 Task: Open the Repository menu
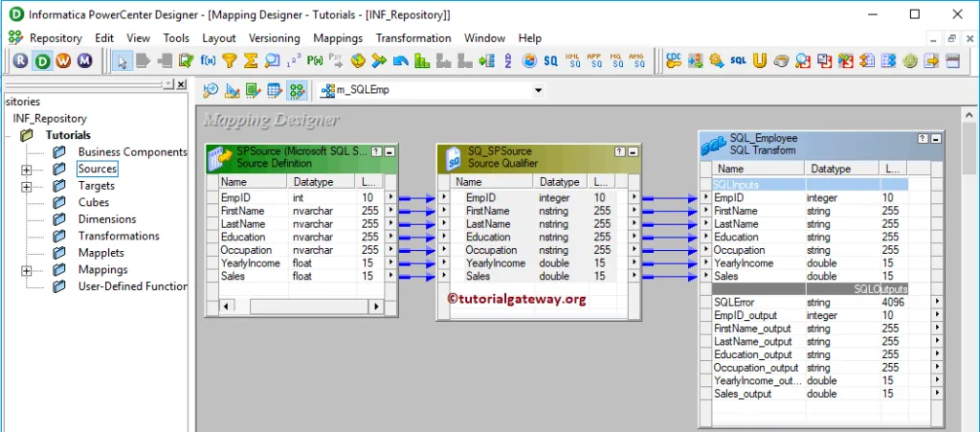coord(56,38)
